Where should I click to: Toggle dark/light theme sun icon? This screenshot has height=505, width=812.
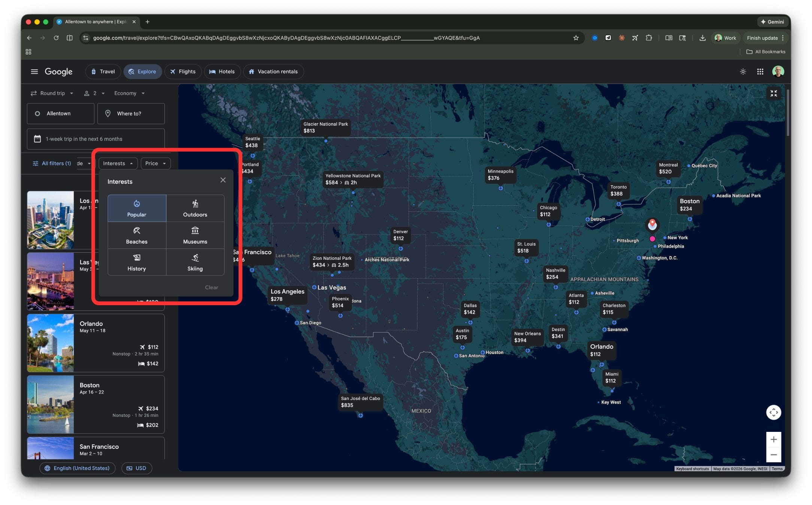pyautogui.click(x=743, y=72)
